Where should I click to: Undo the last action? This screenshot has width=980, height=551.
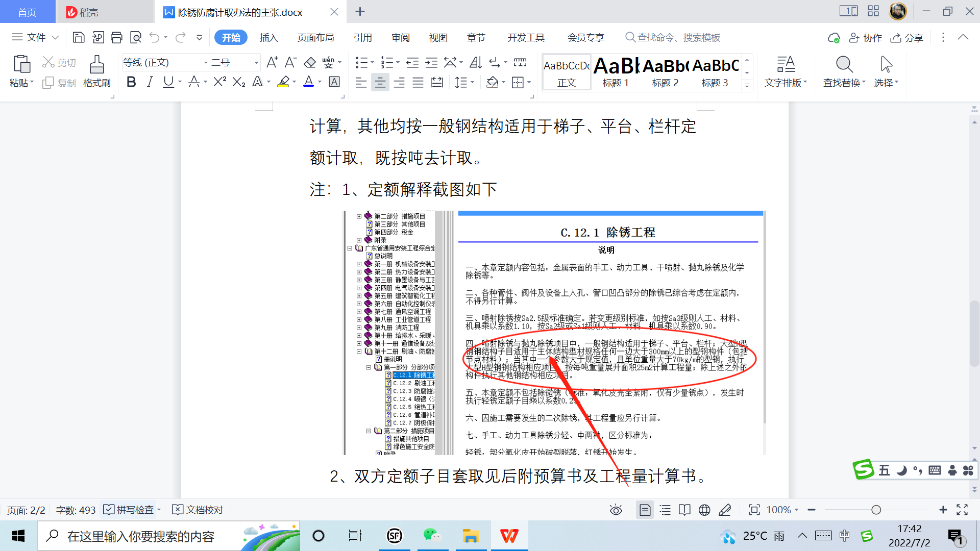coord(154,37)
